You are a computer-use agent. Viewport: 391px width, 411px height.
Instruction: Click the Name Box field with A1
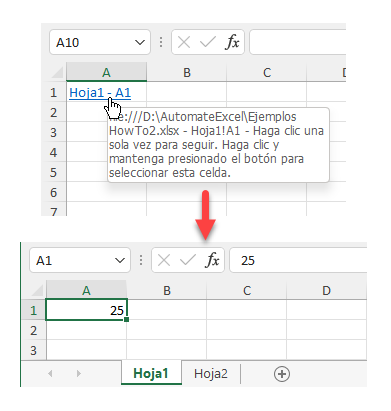coord(80,260)
